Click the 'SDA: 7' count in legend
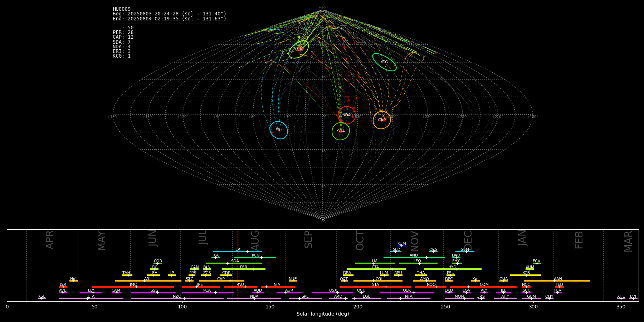Image resolution: width=644 pixels, height=322 pixels. (122, 42)
